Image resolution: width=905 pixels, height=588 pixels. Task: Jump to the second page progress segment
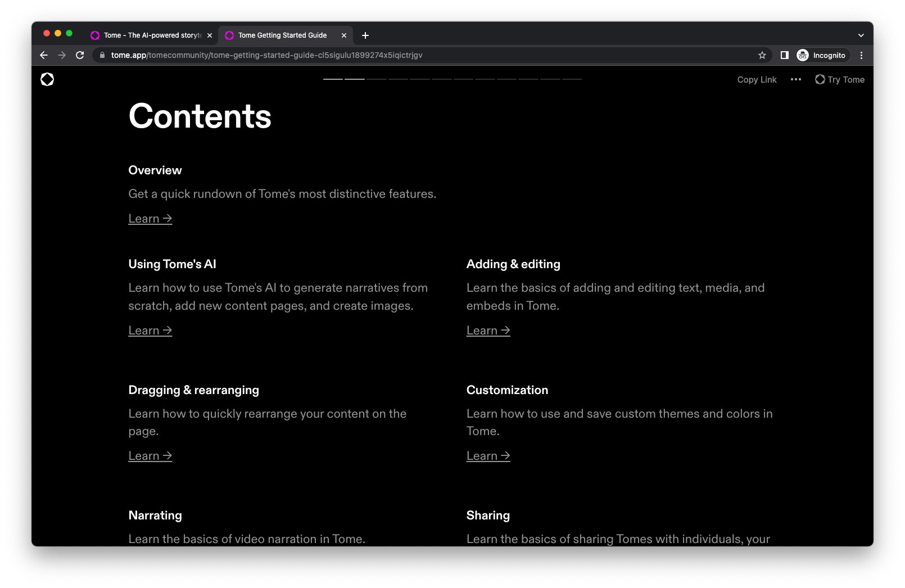(x=355, y=79)
